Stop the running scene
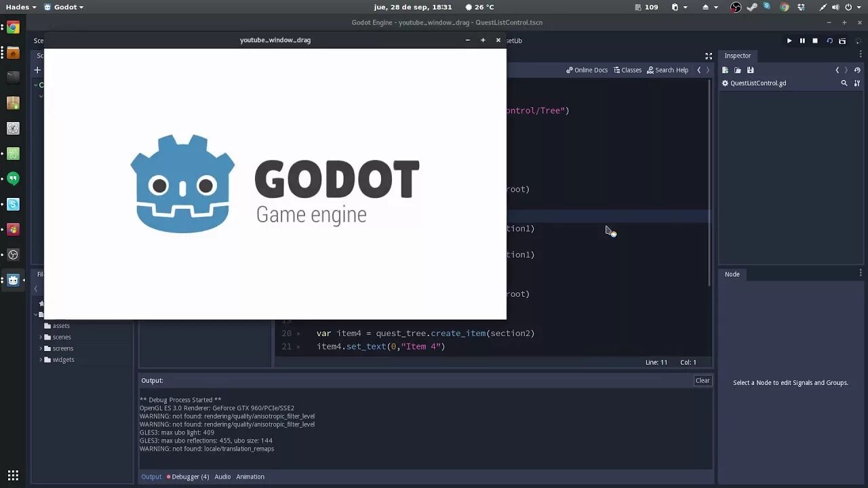Screen dimensions: 868x488 pyautogui.click(x=815, y=41)
